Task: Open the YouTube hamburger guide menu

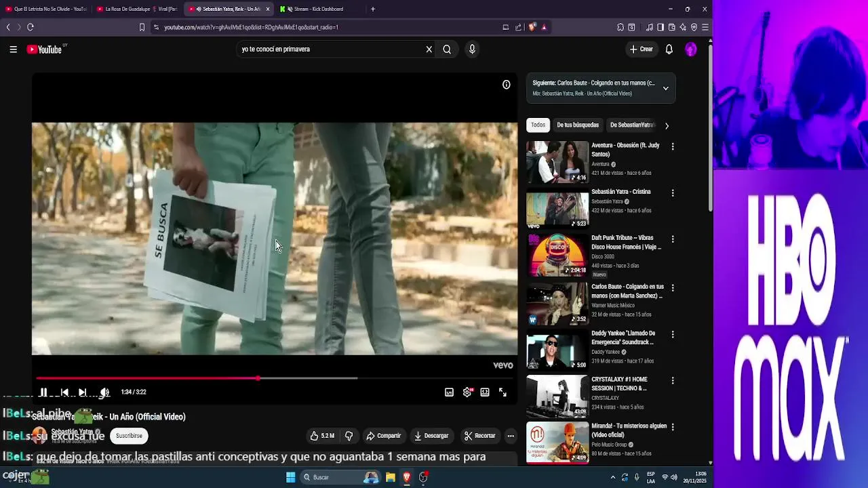Action: click(13, 49)
